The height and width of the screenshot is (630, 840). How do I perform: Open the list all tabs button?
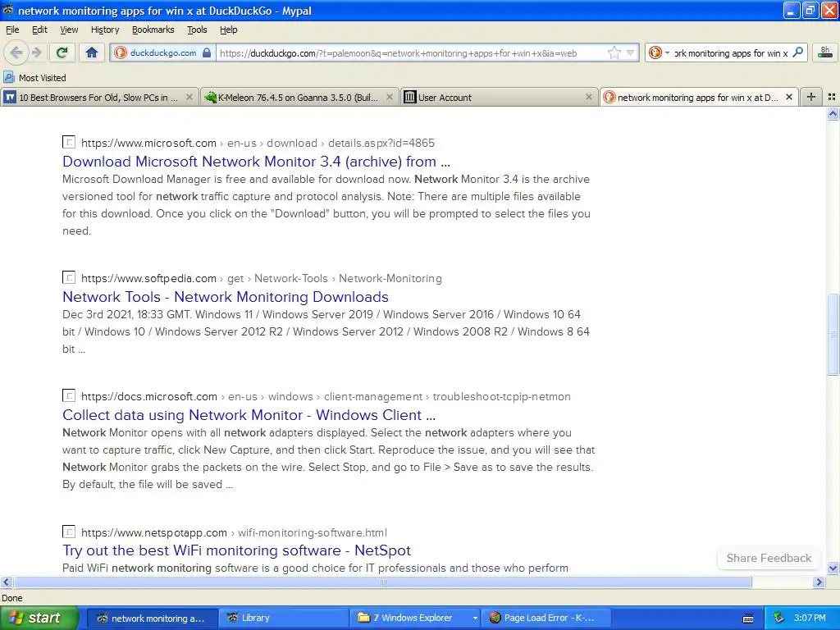832,97
